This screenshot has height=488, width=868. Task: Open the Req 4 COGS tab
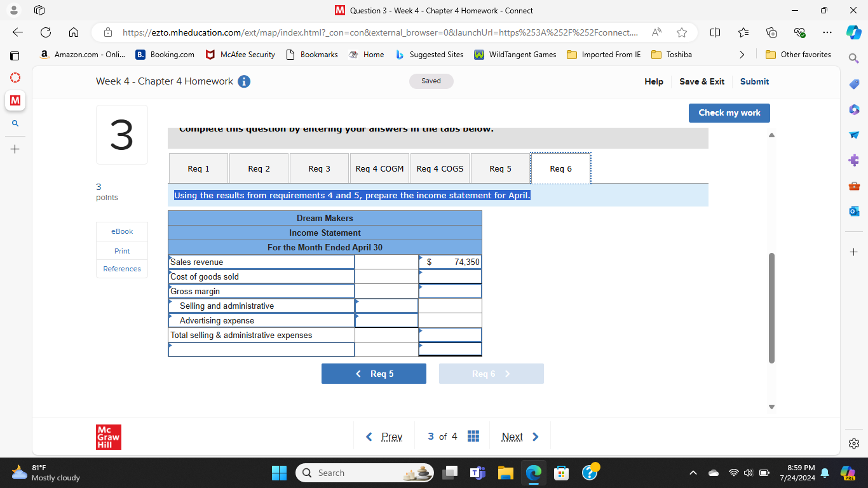440,168
